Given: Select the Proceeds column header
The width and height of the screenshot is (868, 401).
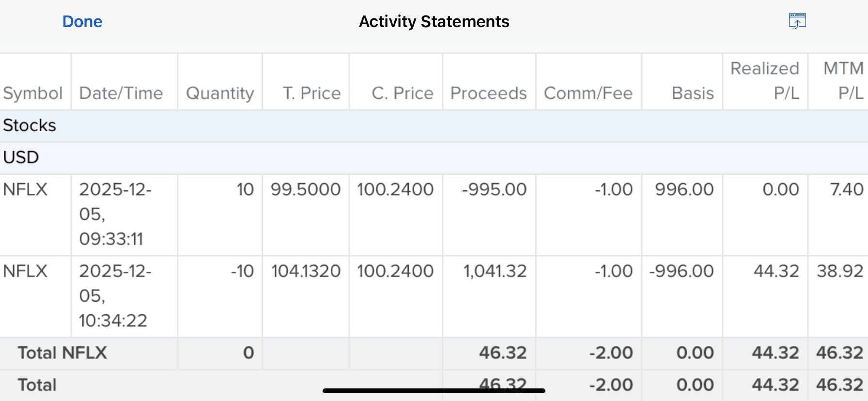Looking at the screenshot, I should click(488, 93).
